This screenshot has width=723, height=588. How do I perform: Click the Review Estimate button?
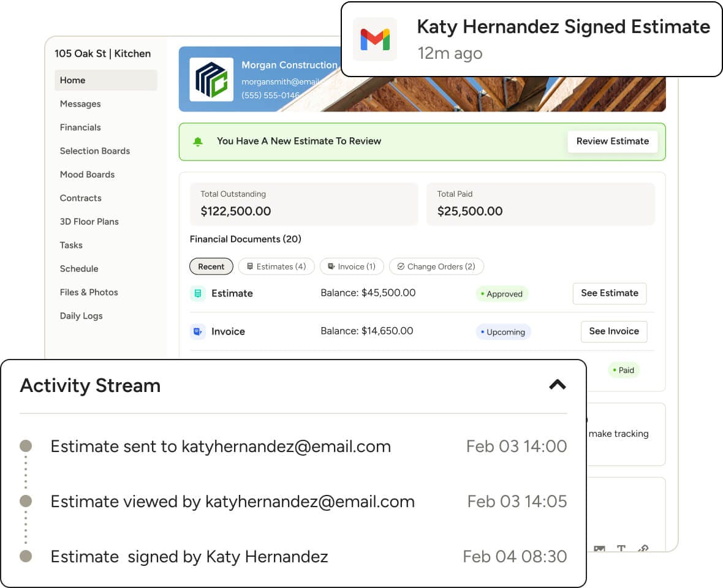point(612,141)
